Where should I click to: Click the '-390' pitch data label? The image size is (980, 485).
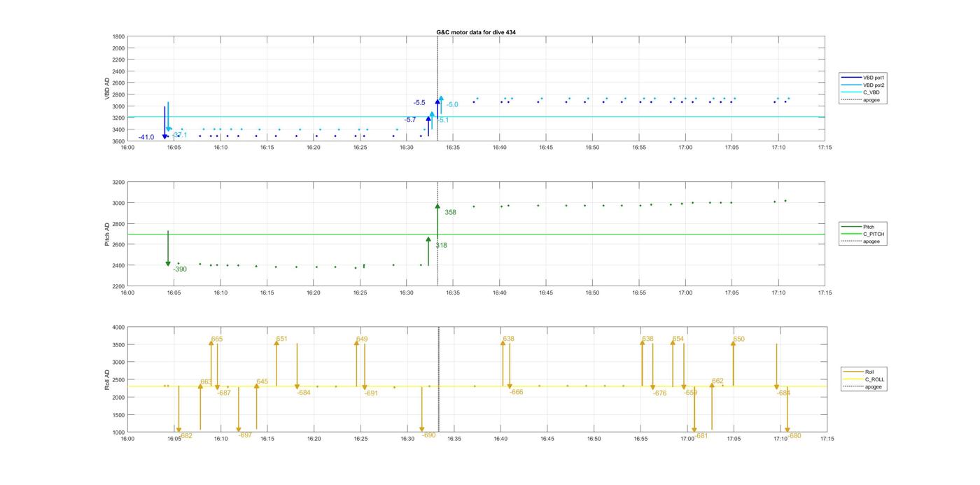[180, 269]
